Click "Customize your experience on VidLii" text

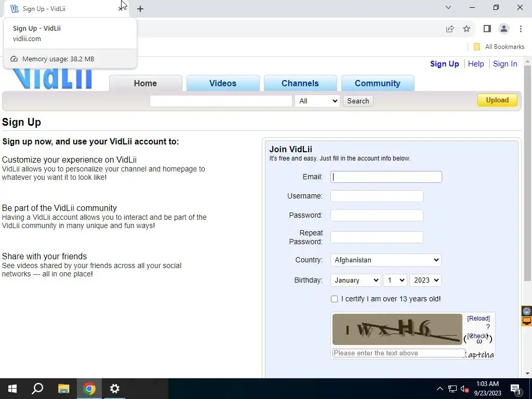[x=69, y=160]
